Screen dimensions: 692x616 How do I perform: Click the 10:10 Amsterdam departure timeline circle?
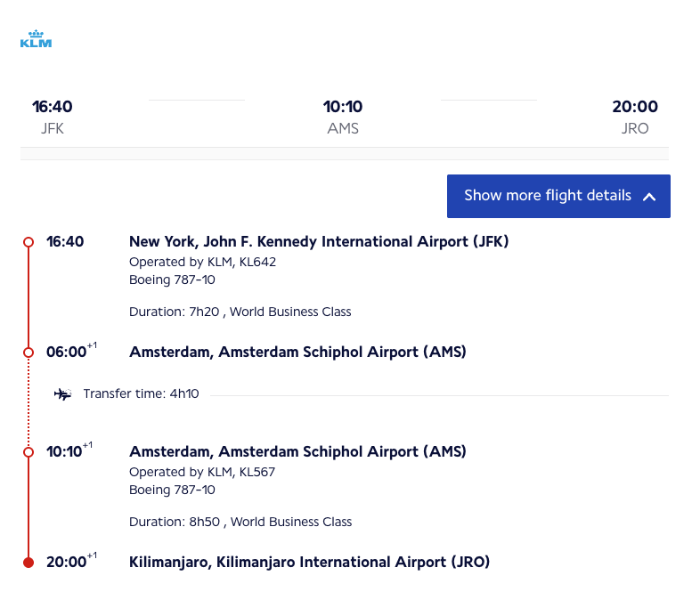point(28,451)
